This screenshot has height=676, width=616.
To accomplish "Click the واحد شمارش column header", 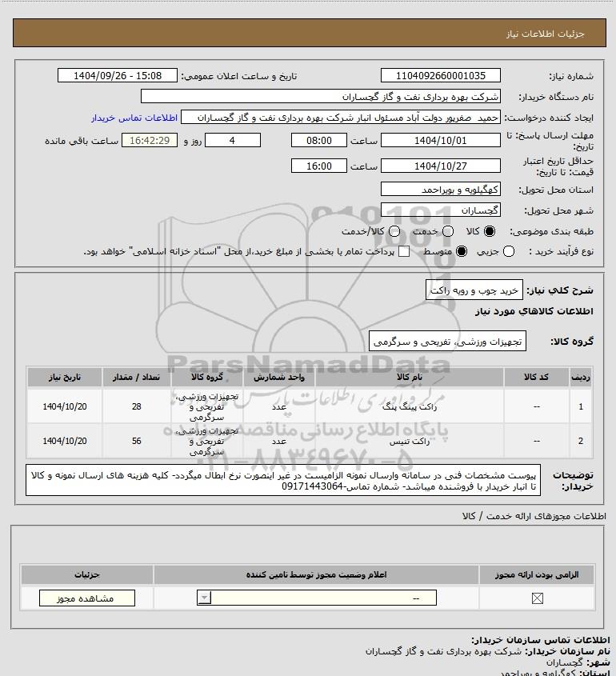I will coord(279,377).
